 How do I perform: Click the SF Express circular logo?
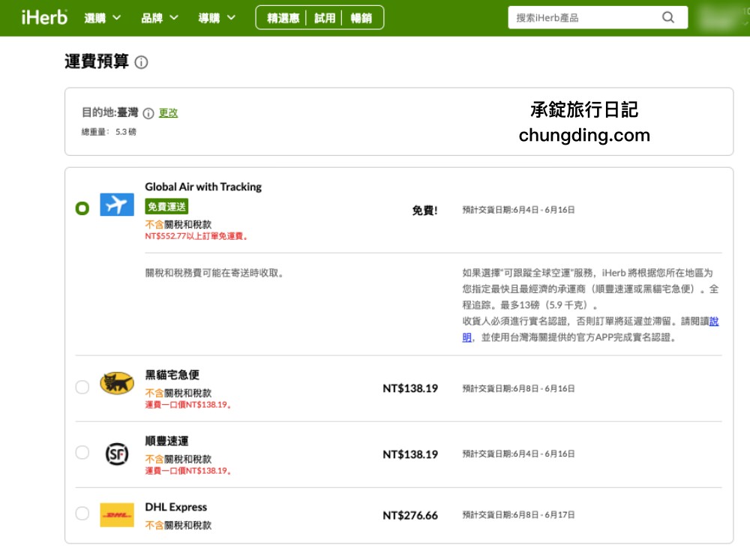pyautogui.click(x=117, y=452)
